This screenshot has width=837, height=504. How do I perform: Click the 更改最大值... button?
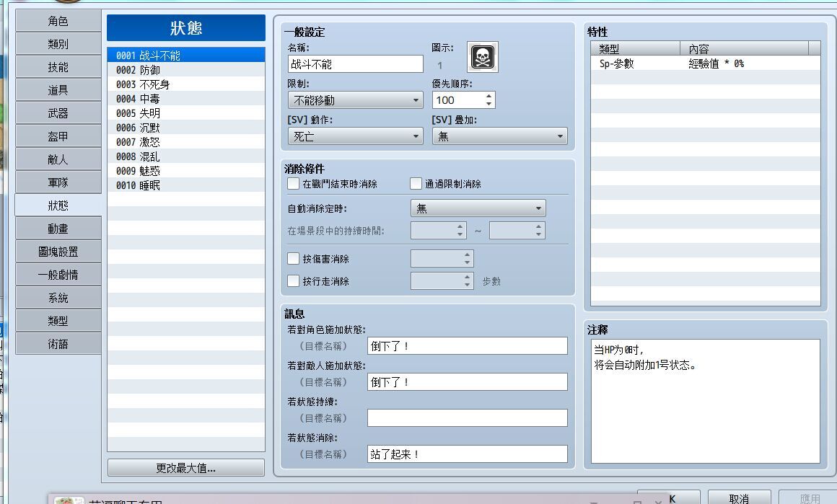tap(185, 468)
